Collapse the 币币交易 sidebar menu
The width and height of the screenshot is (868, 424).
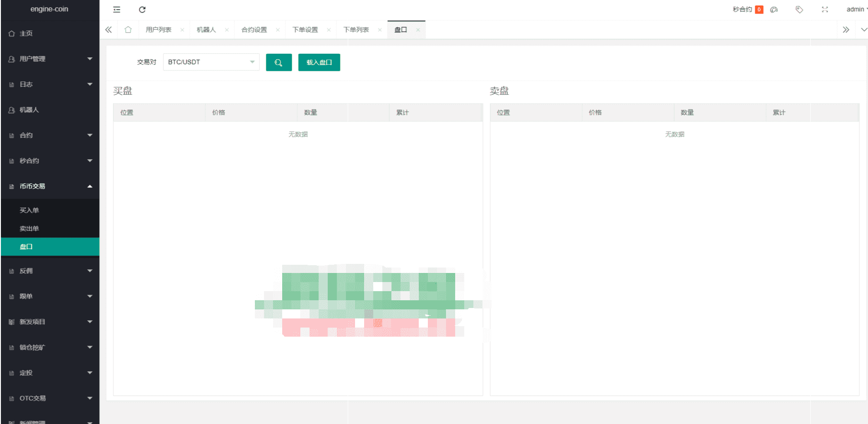[x=50, y=186]
